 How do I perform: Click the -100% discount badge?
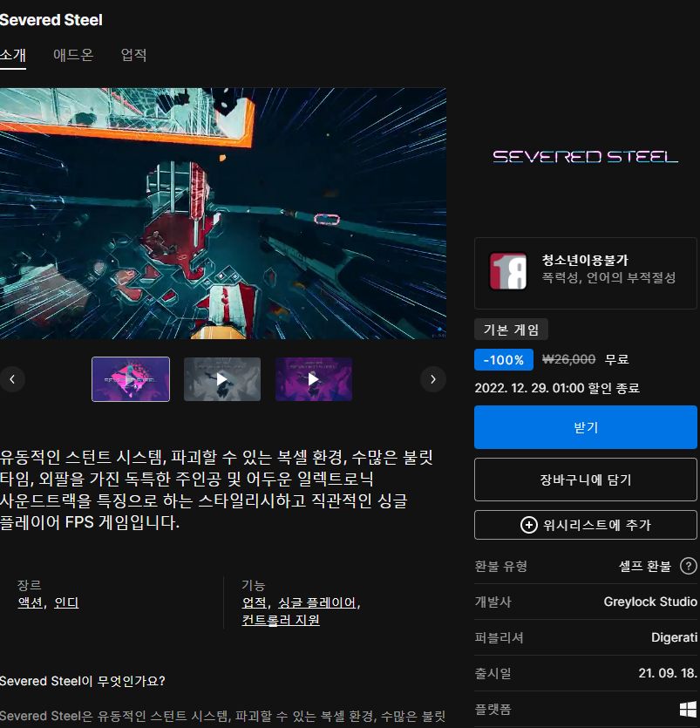point(504,360)
